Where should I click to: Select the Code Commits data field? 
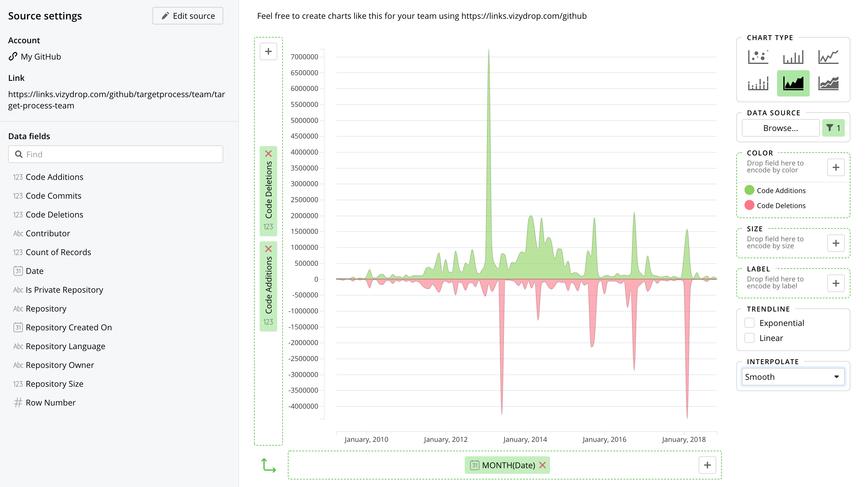pyautogui.click(x=53, y=195)
